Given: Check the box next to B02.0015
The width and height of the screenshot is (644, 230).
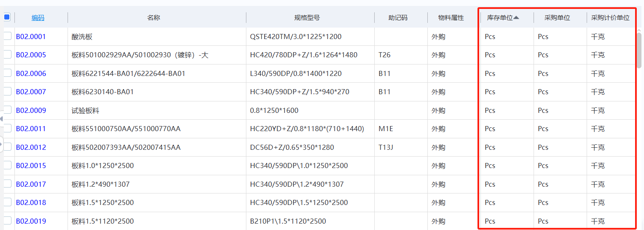Looking at the screenshot, I should coord(7,165).
